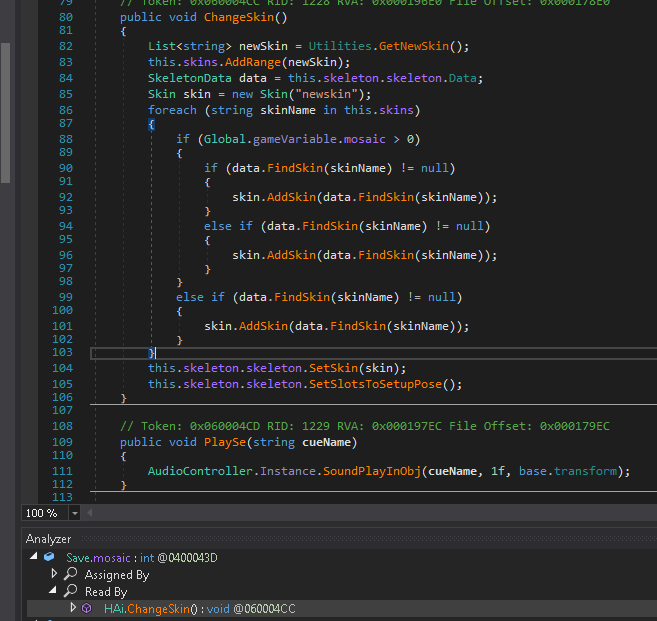Viewport: 657px width, 621px height.
Task: Open the 100 % zoom dropdown
Action: (x=75, y=513)
